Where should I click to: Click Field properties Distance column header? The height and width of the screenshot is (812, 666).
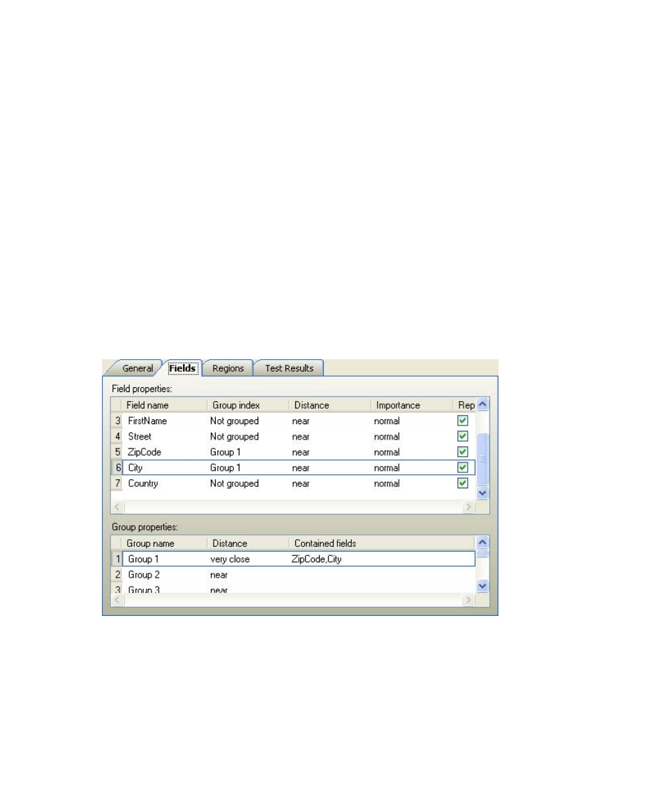click(x=330, y=405)
